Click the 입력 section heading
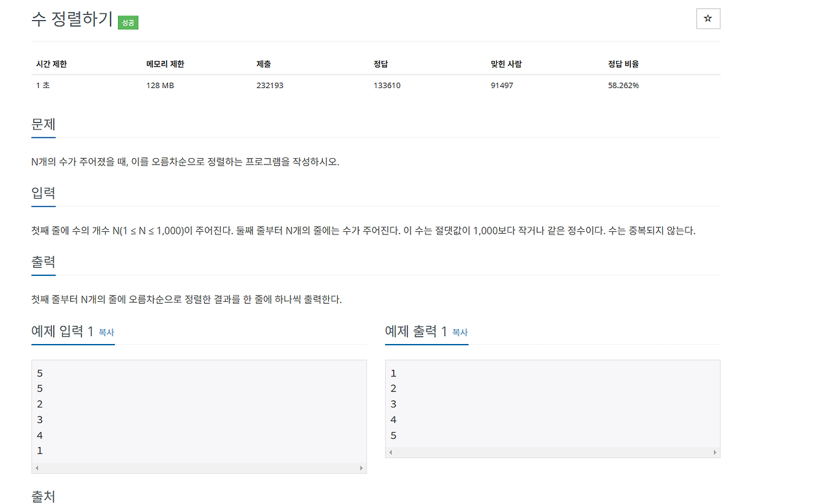The height and width of the screenshot is (504, 830). click(x=43, y=192)
